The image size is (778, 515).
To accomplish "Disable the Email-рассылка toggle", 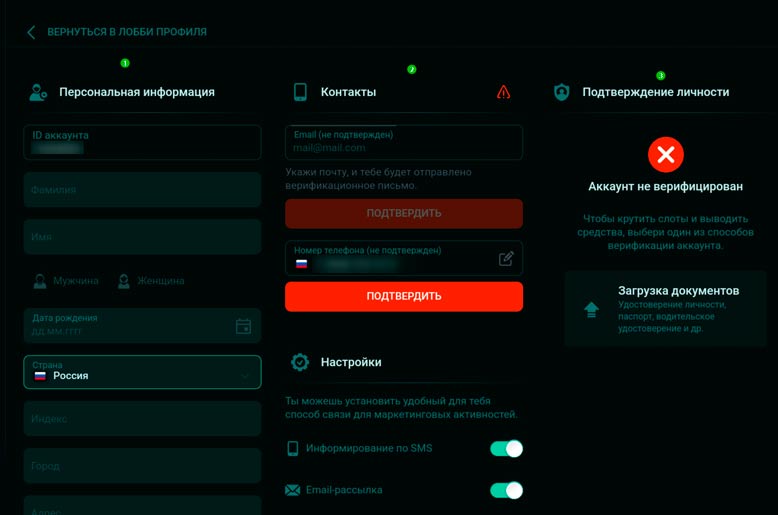I will [x=506, y=490].
